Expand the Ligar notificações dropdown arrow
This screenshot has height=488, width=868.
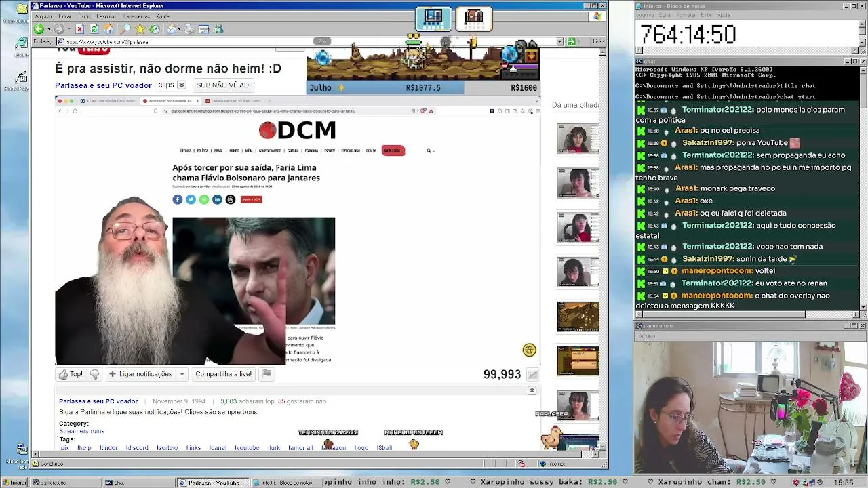tap(182, 374)
